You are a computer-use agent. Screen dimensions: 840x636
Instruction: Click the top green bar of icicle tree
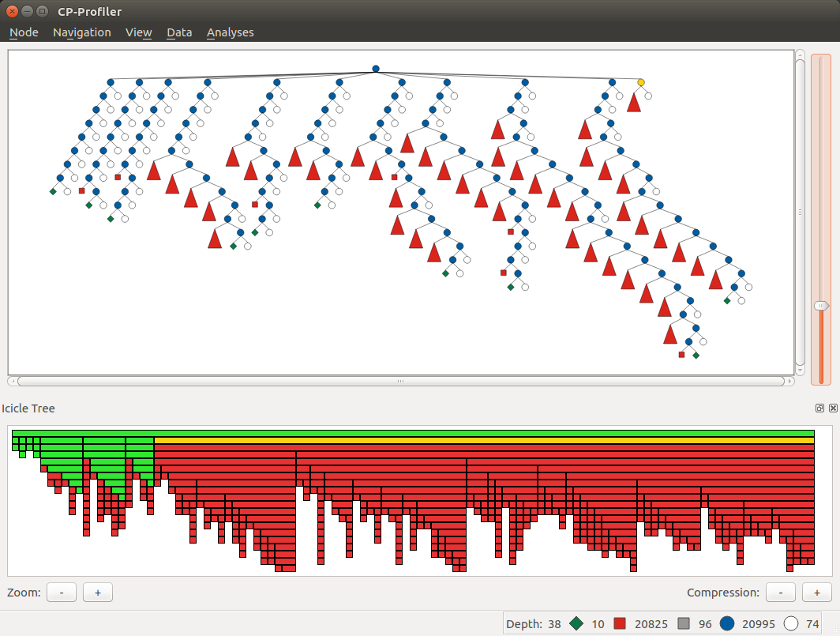coord(413,433)
